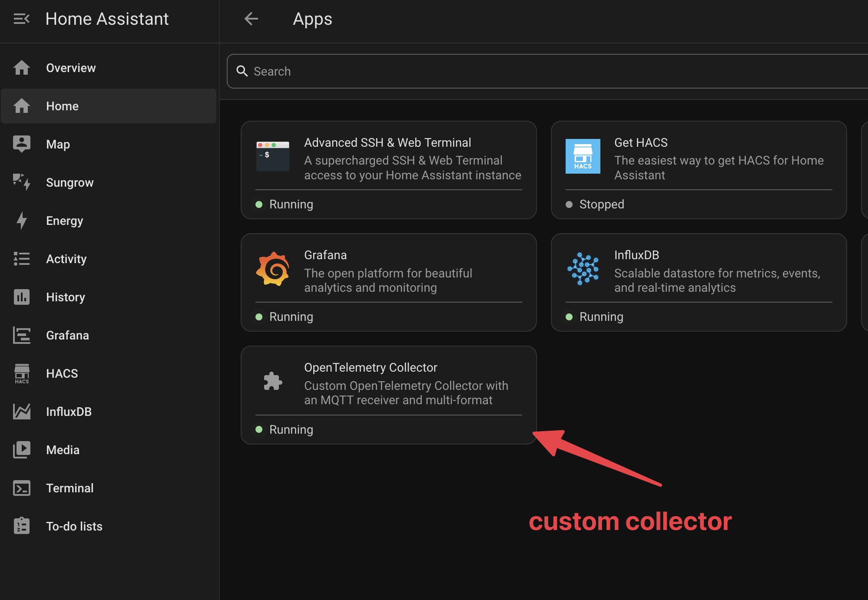Click 'The open platform for beautiful' description
The width and height of the screenshot is (868, 600).
pos(388,280)
